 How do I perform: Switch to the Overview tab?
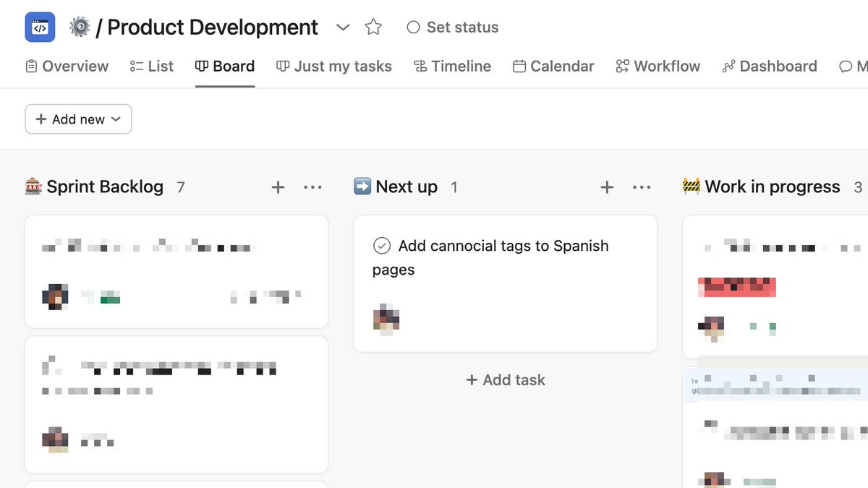(67, 67)
